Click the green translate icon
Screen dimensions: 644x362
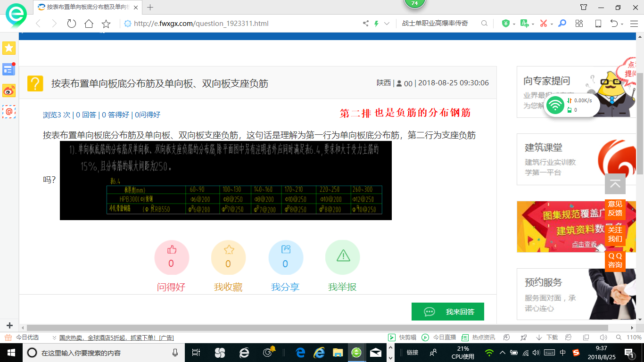(x=524, y=23)
